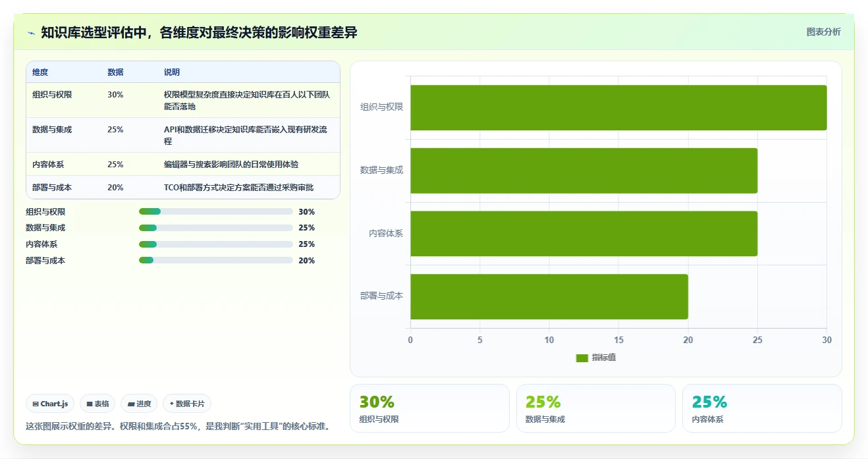Image resolution: width=868 pixels, height=459 pixels.
Task: Select the 进度 tag chip
Action: 139,404
